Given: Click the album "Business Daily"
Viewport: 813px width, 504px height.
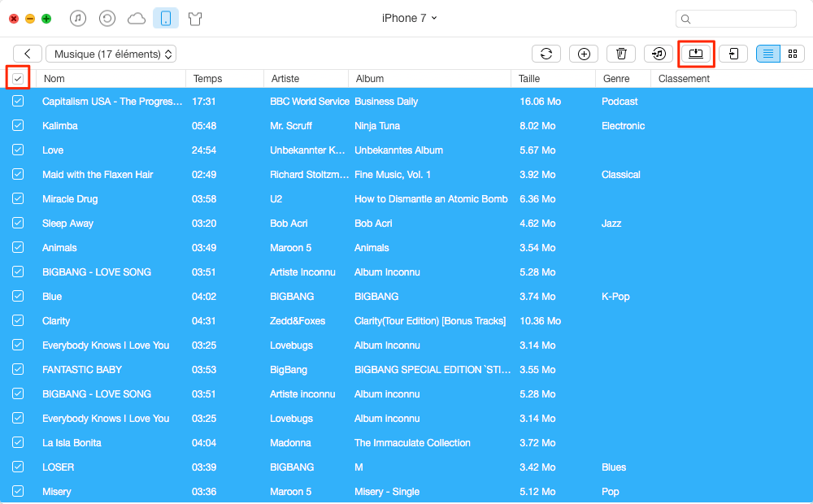Looking at the screenshot, I should click(385, 102).
